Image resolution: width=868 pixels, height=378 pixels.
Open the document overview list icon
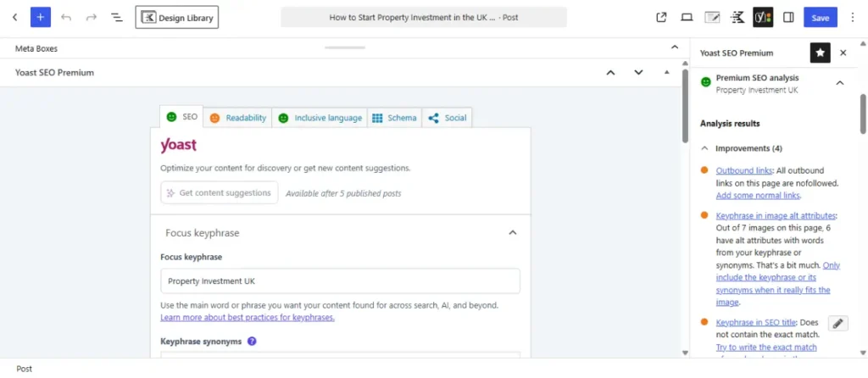(x=117, y=17)
